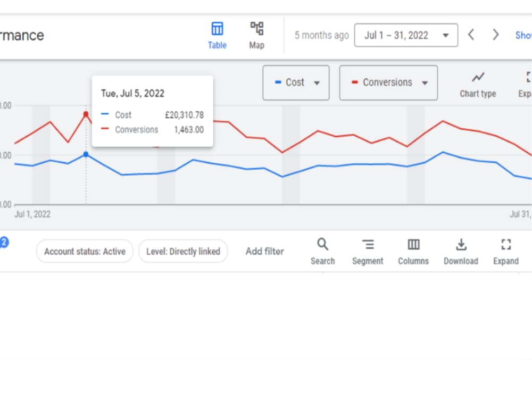Click the blue Cost color indicator in dropdown
This screenshot has height=399, width=532.
pos(278,82)
